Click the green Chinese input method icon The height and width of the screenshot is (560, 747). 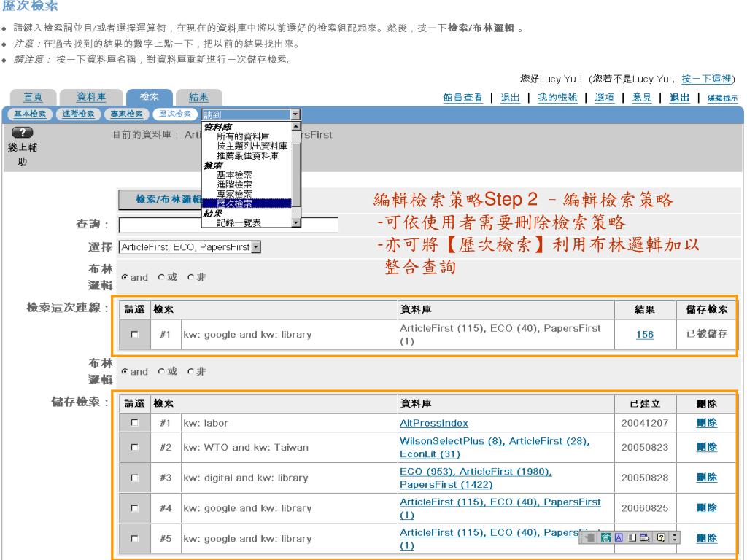click(604, 539)
